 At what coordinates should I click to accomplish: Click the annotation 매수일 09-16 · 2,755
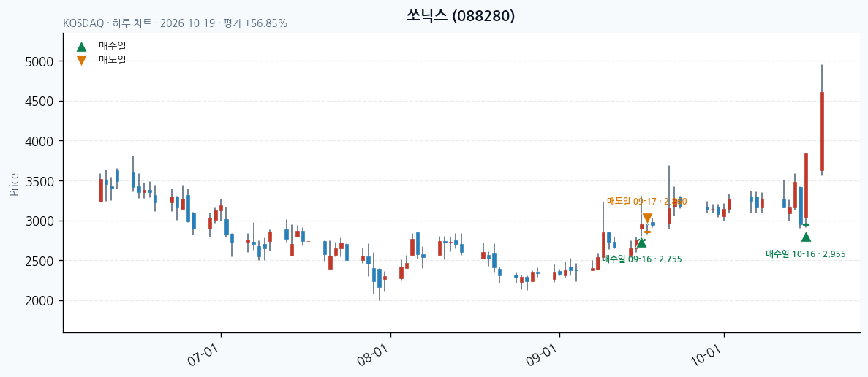tap(642, 259)
